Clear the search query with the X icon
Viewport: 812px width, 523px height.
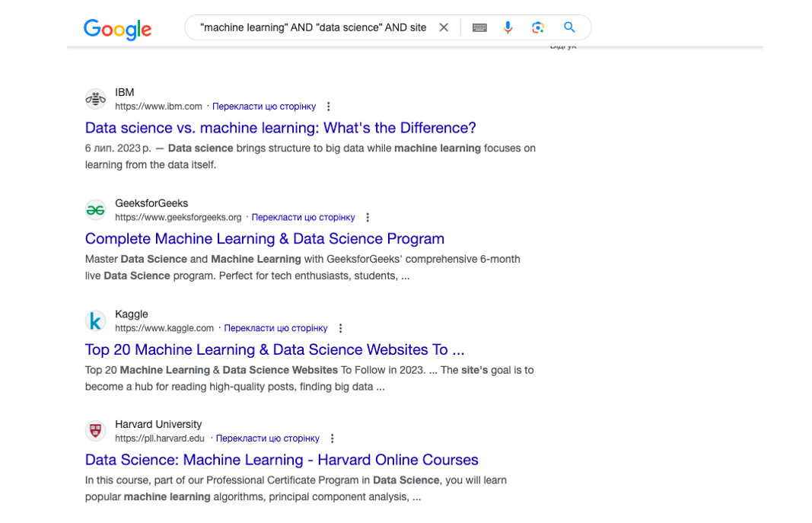pos(444,27)
